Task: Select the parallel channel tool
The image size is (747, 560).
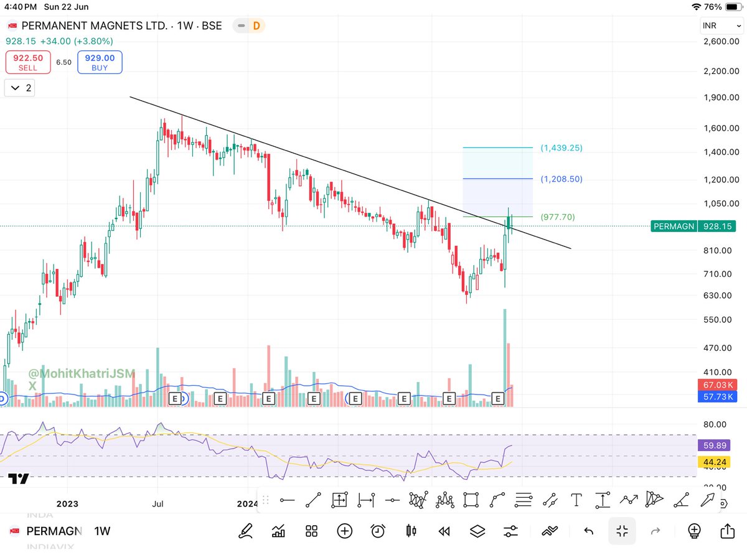Action: tap(550, 500)
